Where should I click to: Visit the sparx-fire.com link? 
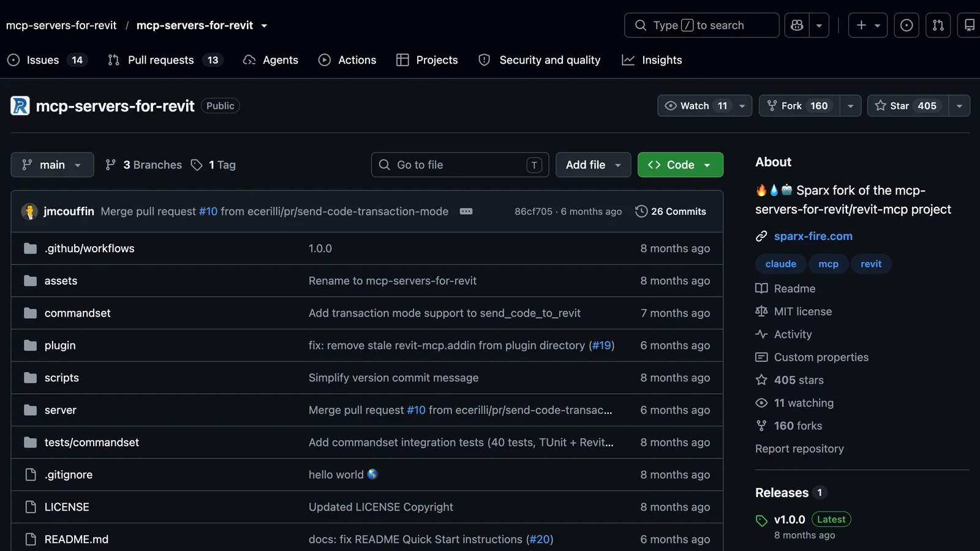(x=813, y=236)
